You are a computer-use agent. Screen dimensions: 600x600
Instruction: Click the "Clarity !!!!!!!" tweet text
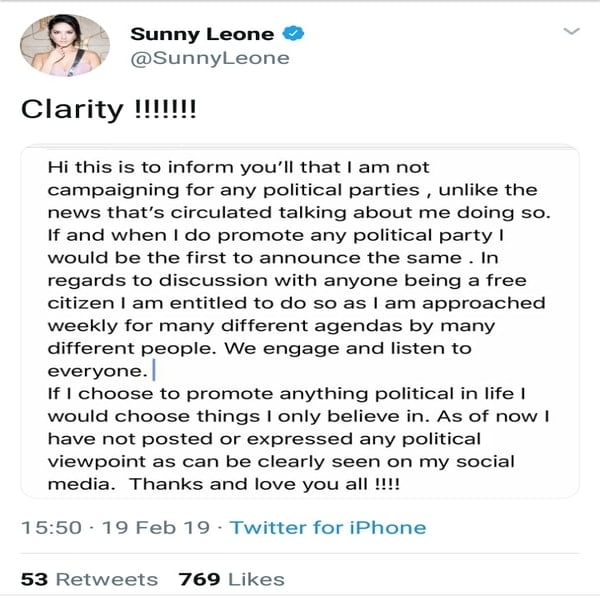click(x=109, y=111)
